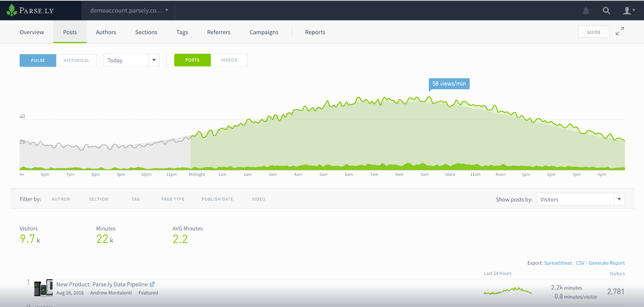Open the notifications bell
The height and width of the screenshot is (307, 644).
[x=586, y=11]
